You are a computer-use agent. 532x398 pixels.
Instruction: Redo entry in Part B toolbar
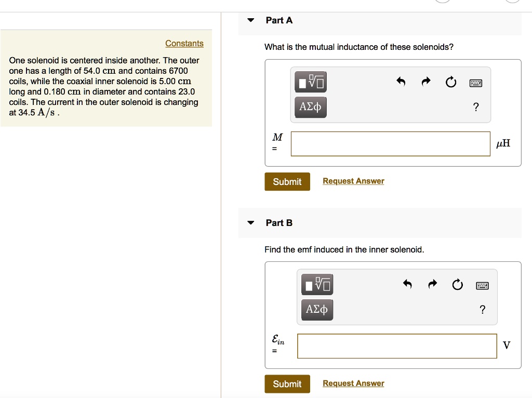click(x=432, y=284)
